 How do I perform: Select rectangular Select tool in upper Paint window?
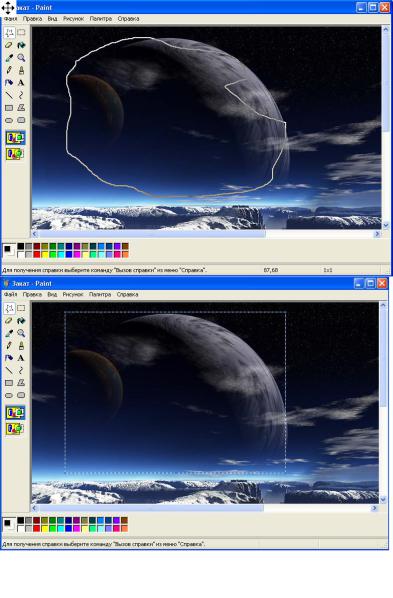point(21,32)
